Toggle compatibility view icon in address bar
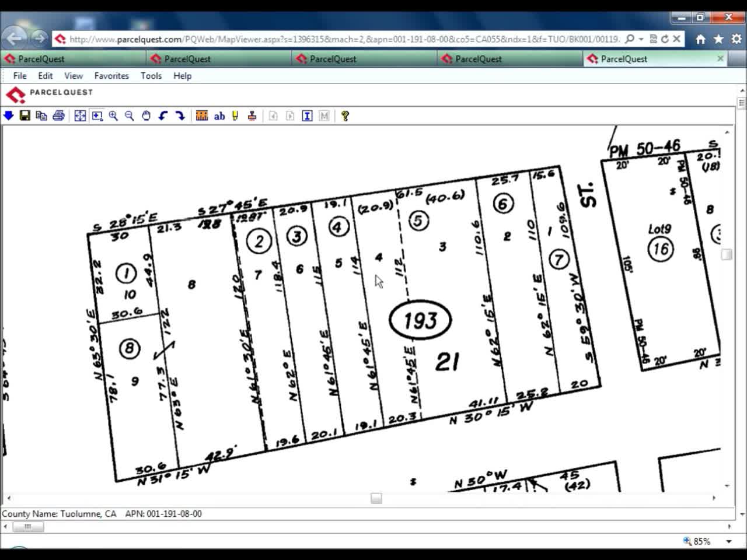Viewport: 747px width, 560px height. click(653, 39)
